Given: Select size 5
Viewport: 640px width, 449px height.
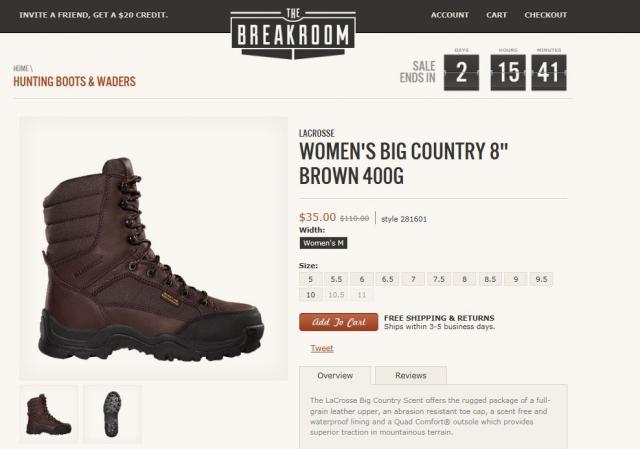Looking at the screenshot, I should (x=311, y=279).
